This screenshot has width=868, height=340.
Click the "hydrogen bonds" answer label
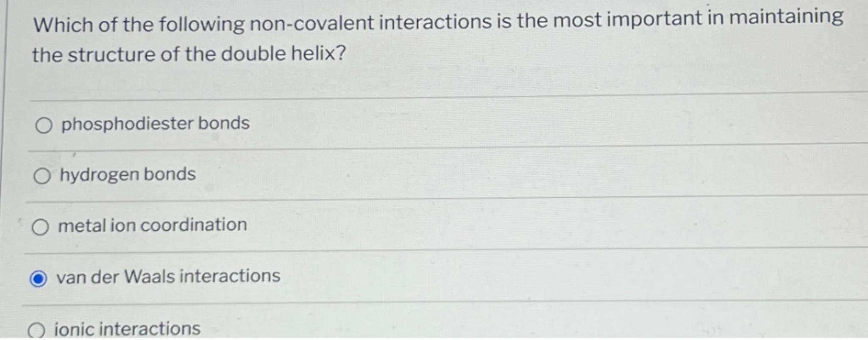click(128, 174)
